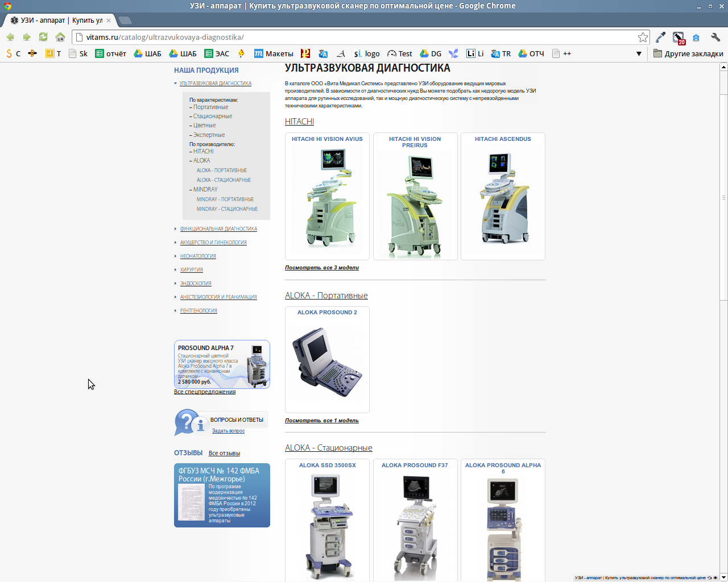
Task: Open the 'Макеты' bookmark
Action: pyautogui.click(x=274, y=53)
